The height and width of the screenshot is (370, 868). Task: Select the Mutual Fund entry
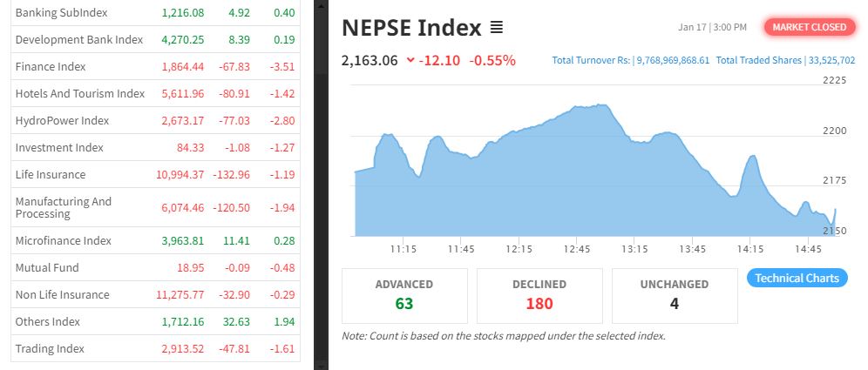coord(47,268)
